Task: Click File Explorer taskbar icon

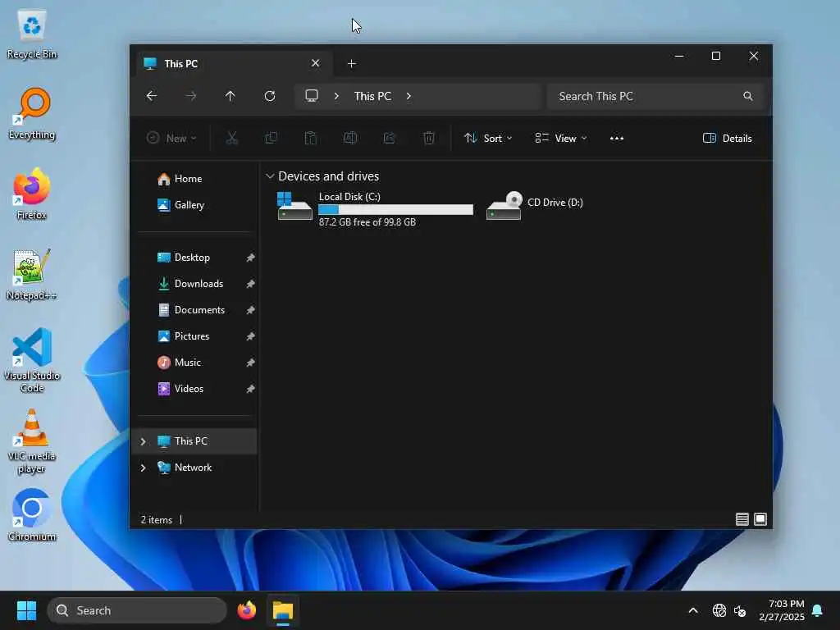Action: coord(283,610)
